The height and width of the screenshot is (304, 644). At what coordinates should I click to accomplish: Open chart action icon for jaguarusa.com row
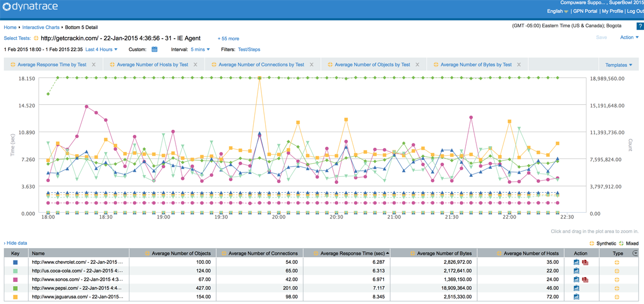point(577,297)
